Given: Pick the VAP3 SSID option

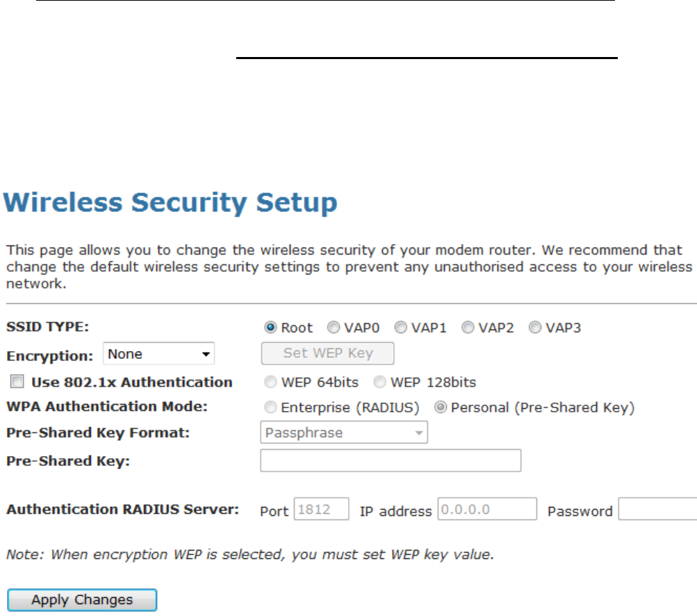Looking at the screenshot, I should (535, 328).
